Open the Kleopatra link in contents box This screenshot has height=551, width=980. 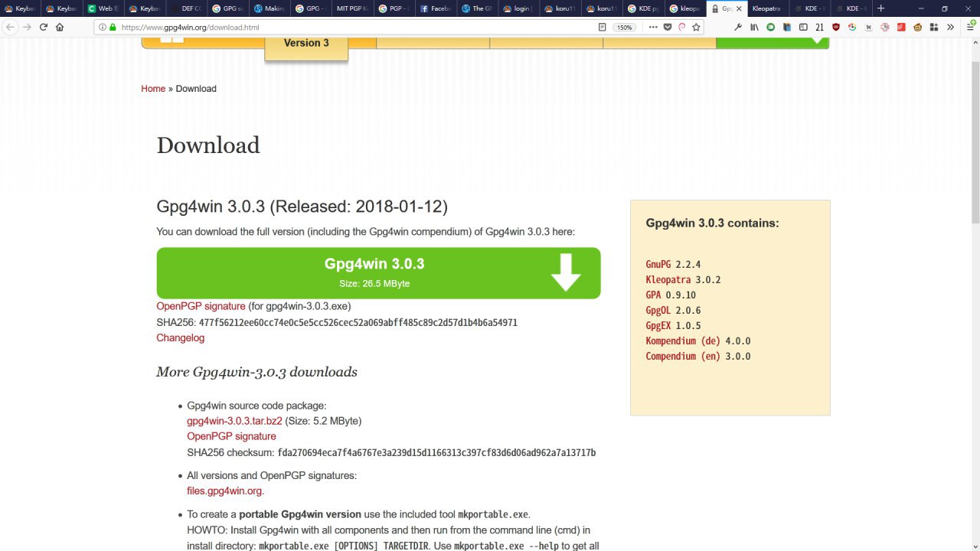(x=668, y=280)
